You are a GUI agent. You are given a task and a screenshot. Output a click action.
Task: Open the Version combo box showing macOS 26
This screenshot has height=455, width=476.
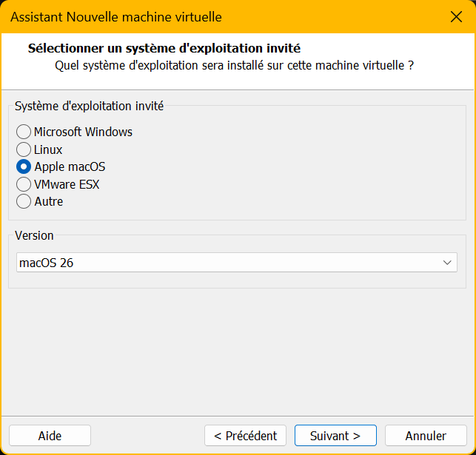(228, 263)
